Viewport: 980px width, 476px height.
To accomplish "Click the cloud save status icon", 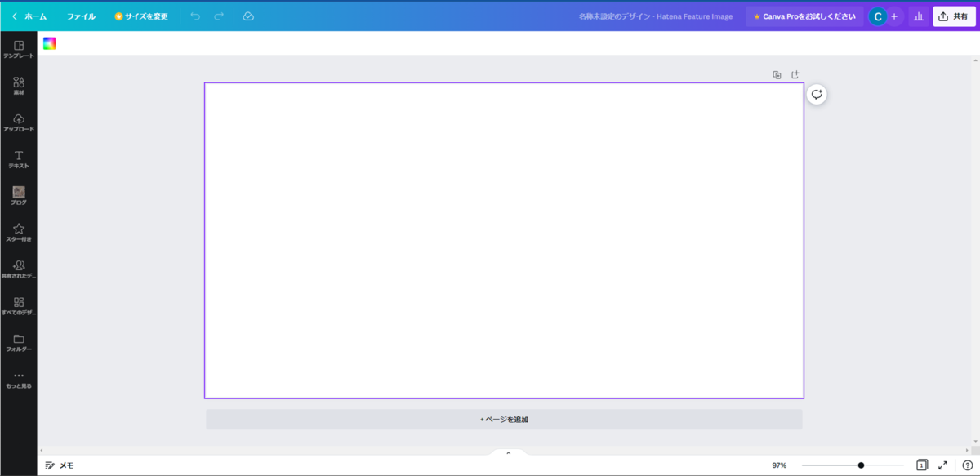I will pos(248,16).
